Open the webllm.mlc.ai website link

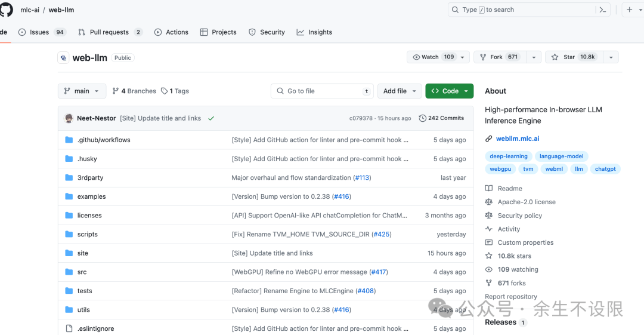tap(518, 139)
